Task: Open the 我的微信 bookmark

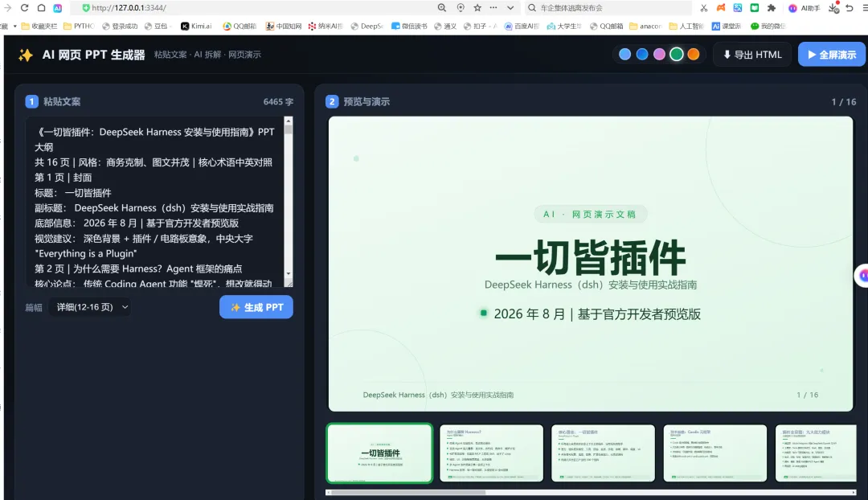Action: (x=768, y=26)
